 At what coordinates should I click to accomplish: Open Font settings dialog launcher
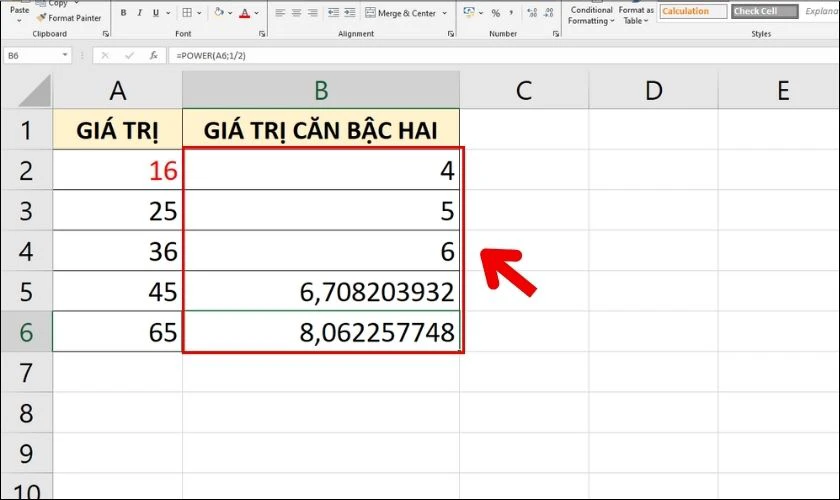pyautogui.click(x=262, y=34)
